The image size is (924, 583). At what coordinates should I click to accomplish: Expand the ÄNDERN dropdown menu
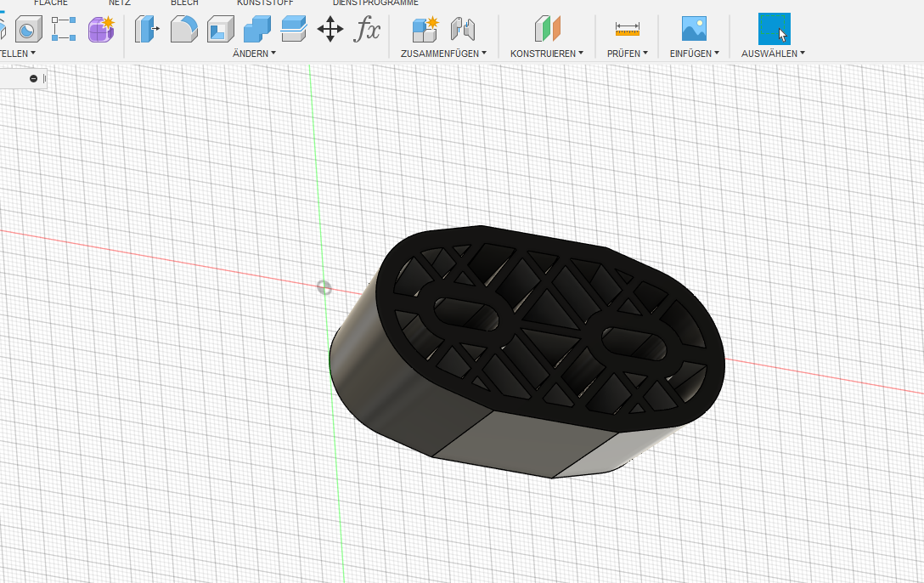pyautogui.click(x=254, y=54)
